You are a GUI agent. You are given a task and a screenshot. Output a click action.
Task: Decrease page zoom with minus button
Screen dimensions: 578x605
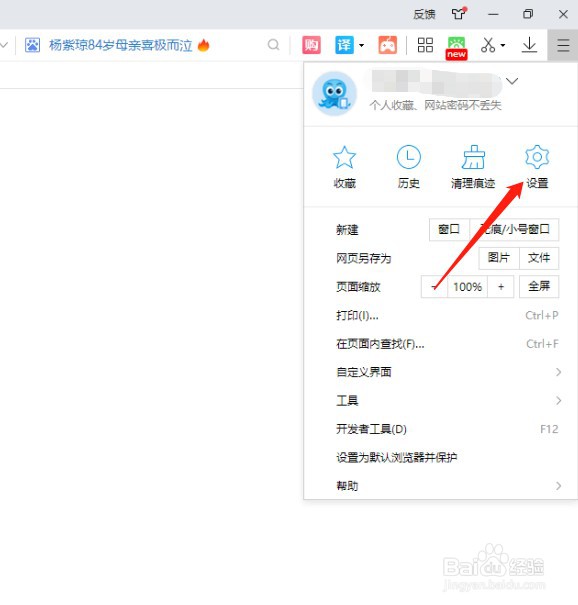[x=434, y=287]
